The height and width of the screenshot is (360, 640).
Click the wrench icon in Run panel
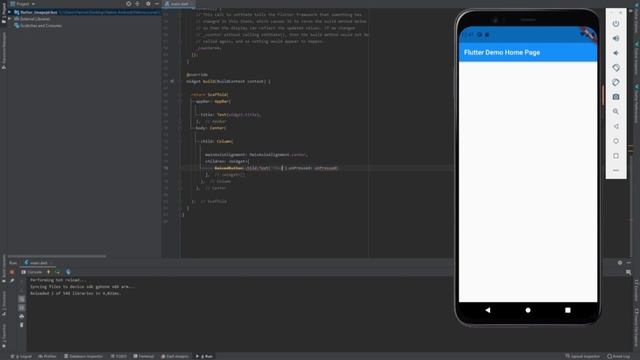[12, 281]
